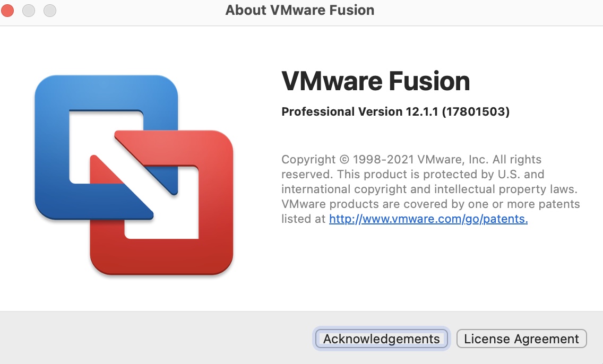Viewport: 603px width, 364px height.
Task: Click the About VMware Fusion title text
Action: tap(300, 10)
